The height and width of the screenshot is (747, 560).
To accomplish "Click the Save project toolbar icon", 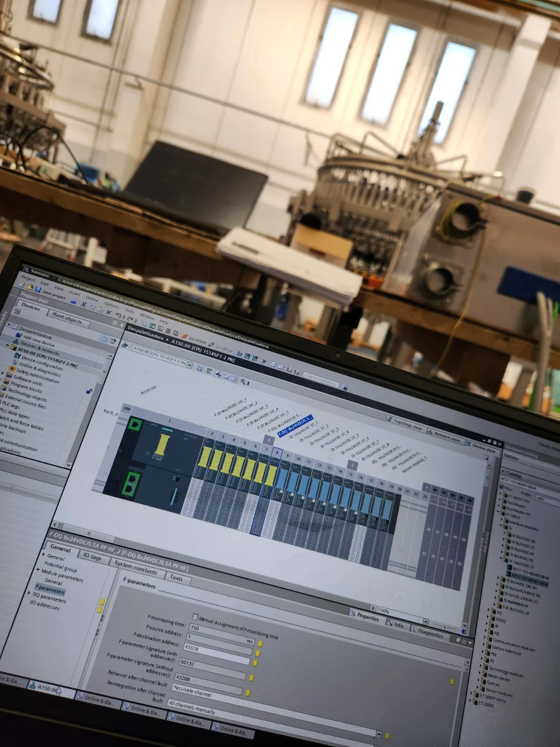I will 38,289.
